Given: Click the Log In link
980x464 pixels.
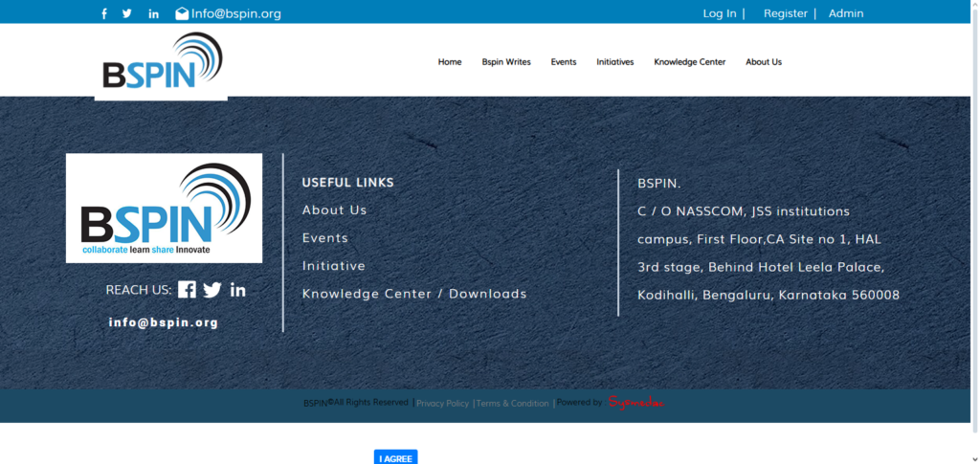Looking at the screenshot, I should [x=720, y=13].
